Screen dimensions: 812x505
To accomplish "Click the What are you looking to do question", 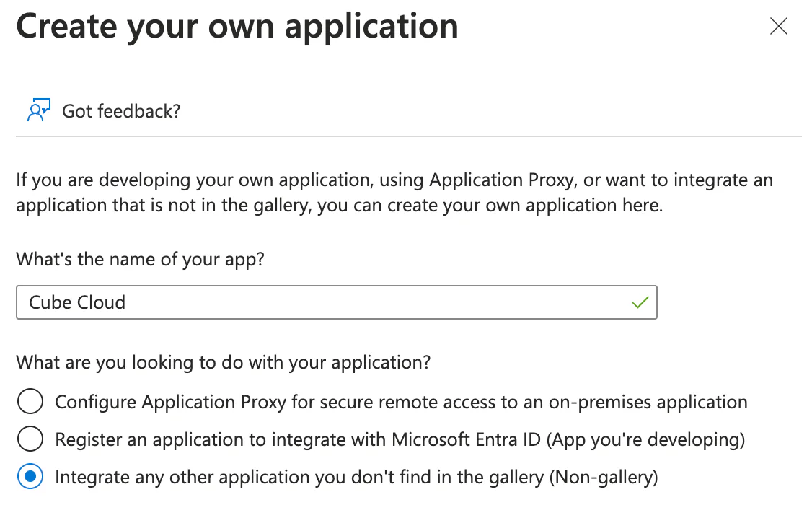I will click(x=224, y=361).
